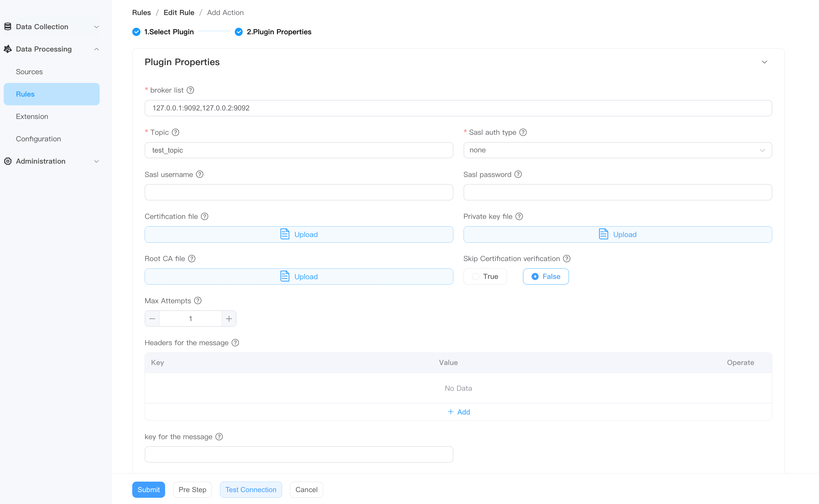Click the Submit button
This screenshot has height=504, width=819.
[148, 489]
